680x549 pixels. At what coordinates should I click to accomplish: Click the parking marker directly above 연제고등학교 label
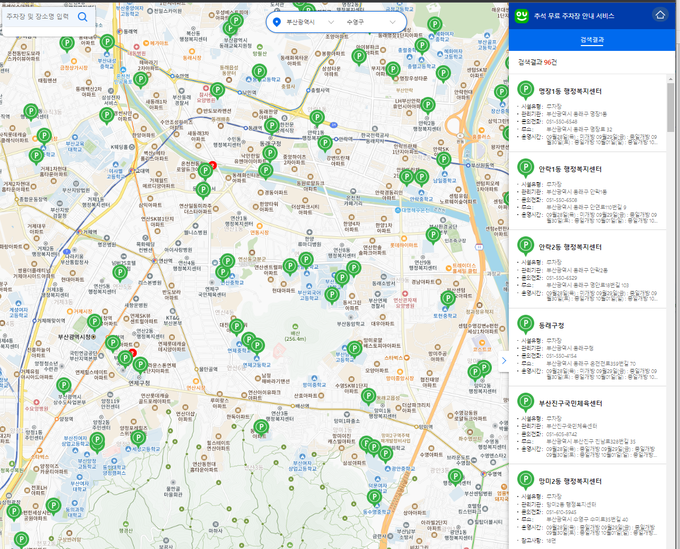pos(257,346)
